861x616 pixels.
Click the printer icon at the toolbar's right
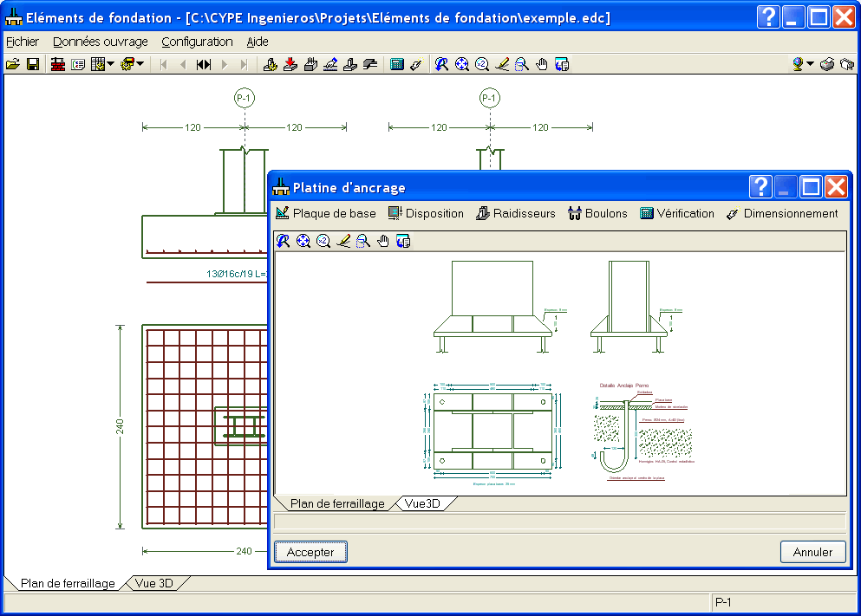827,64
